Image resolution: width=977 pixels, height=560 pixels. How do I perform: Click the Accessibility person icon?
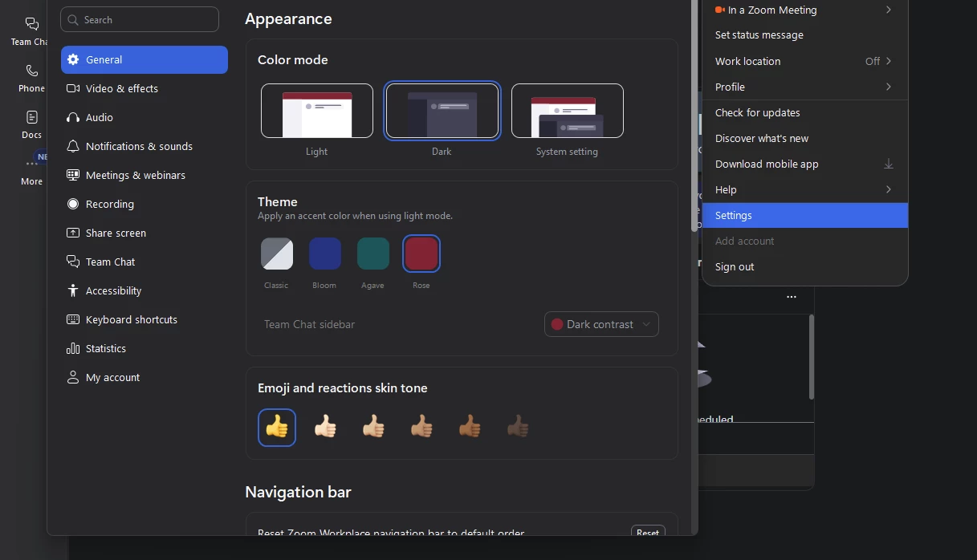click(x=73, y=290)
